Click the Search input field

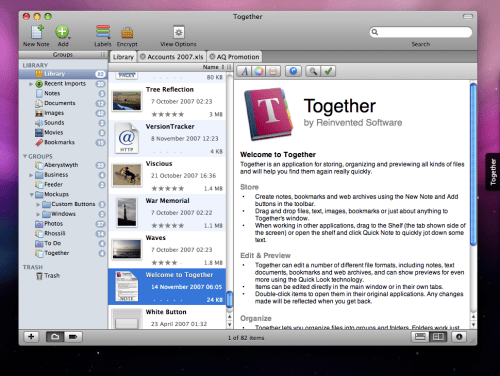click(x=421, y=32)
